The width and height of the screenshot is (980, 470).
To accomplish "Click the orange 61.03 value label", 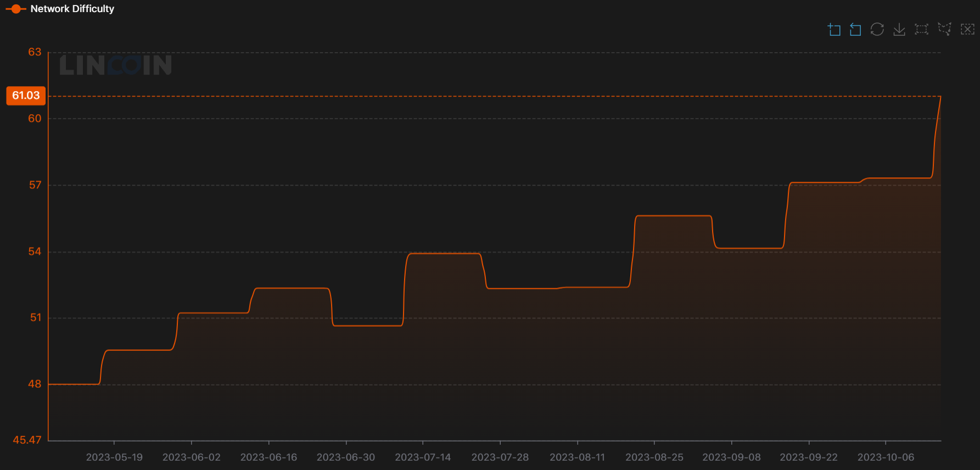I will (x=26, y=96).
